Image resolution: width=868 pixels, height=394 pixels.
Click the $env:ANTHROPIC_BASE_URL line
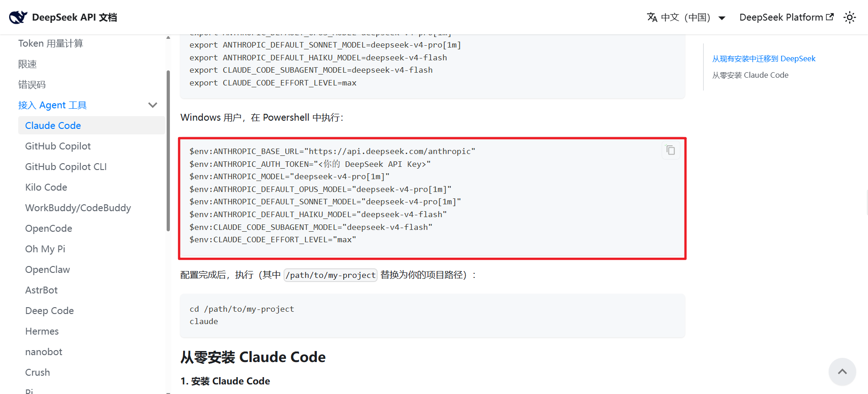pyautogui.click(x=332, y=151)
